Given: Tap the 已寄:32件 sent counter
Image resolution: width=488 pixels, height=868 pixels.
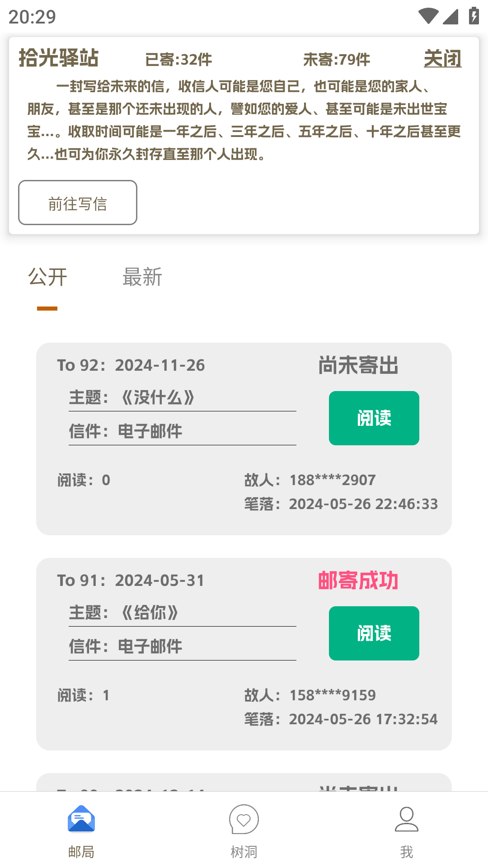Looking at the screenshot, I should 178,59.
